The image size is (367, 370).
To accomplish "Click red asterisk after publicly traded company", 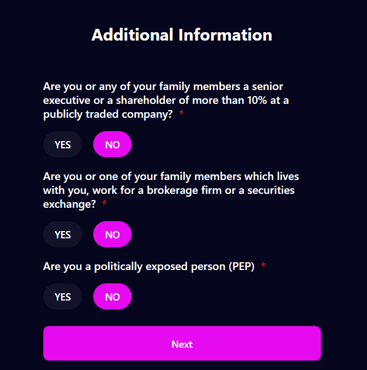I will point(181,113).
